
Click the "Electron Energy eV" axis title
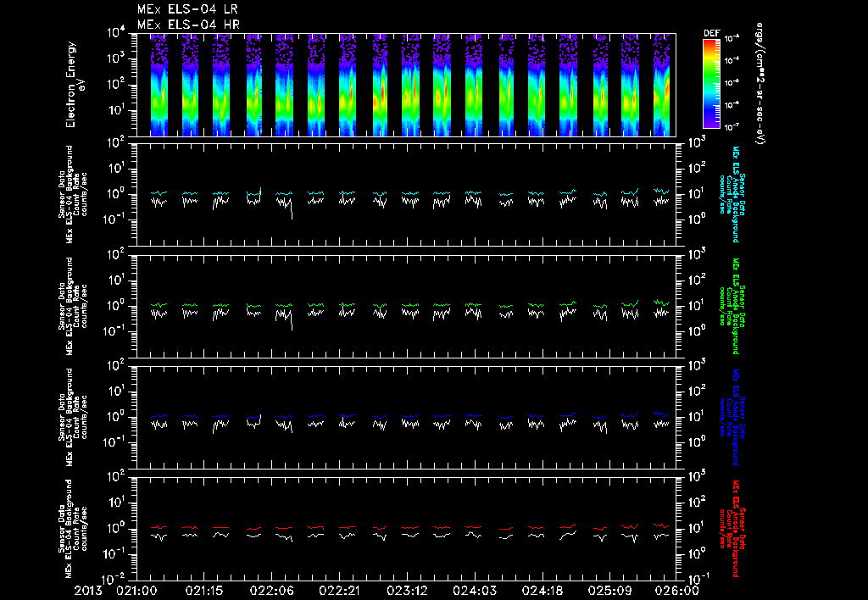pos(75,84)
